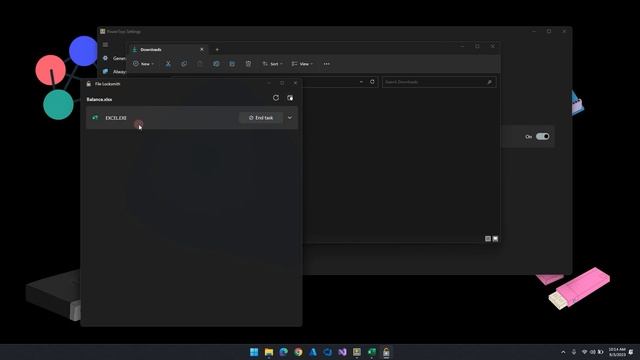Open the See more ellipsis menu
This screenshot has height=360, width=640.
[327, 64]
